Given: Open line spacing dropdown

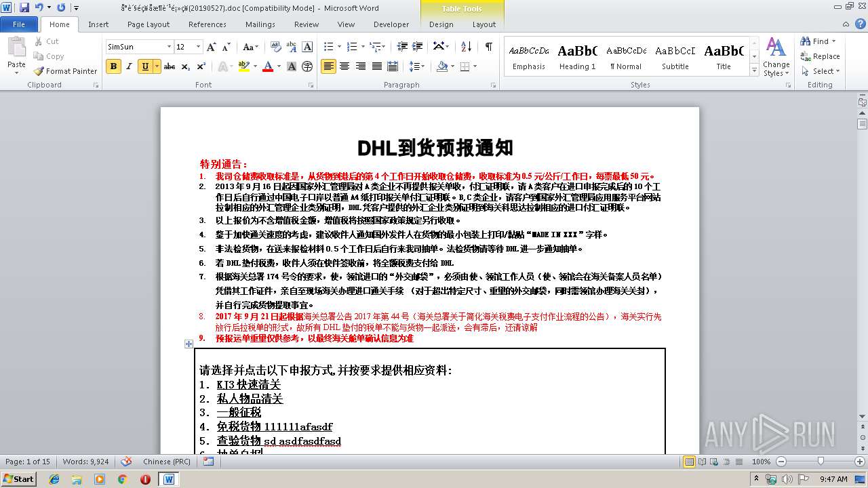Looking at the screenshot, I should pos(417,66).
